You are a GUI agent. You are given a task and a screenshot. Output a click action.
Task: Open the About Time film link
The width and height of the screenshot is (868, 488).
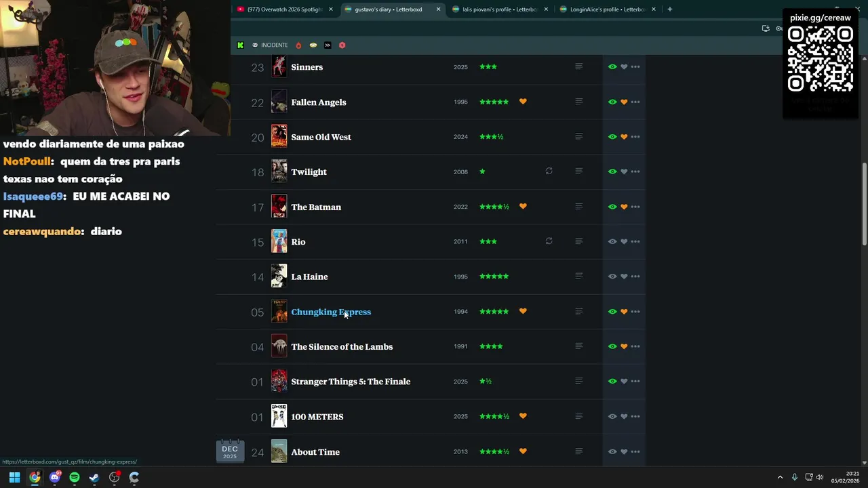pos(315,452)
